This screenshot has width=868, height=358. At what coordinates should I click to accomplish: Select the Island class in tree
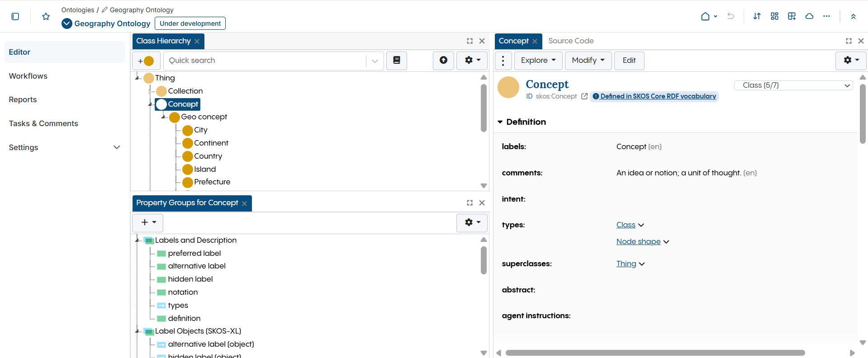pyautogui.click(x=205, y=170)
